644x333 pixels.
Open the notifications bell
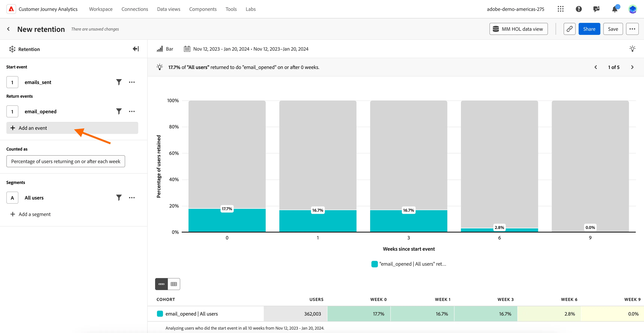pyautogui.click(x=615, y=9)
